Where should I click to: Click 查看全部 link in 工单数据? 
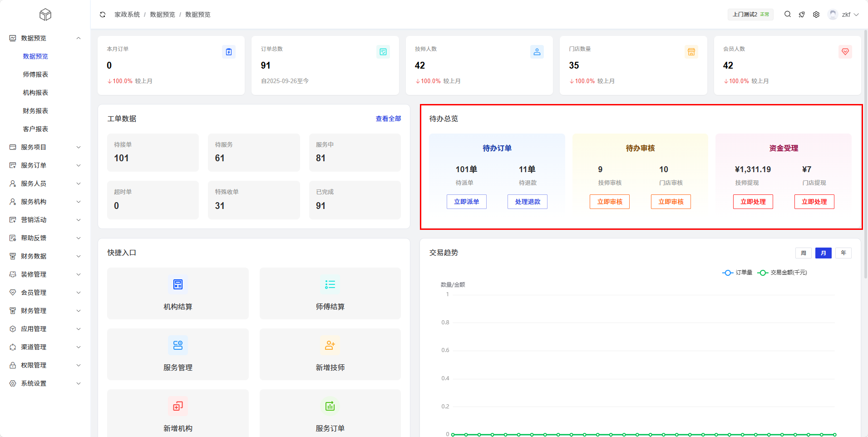point(388,119)
